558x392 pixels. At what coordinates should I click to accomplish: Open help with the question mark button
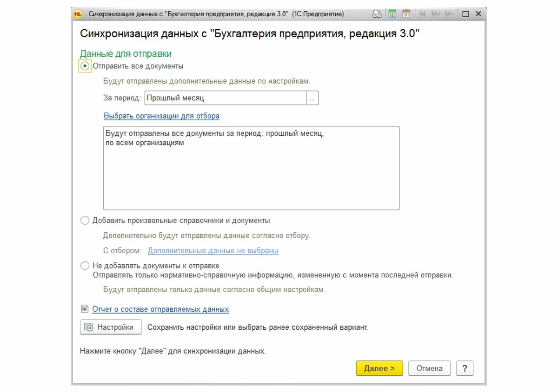coord(465,369)
